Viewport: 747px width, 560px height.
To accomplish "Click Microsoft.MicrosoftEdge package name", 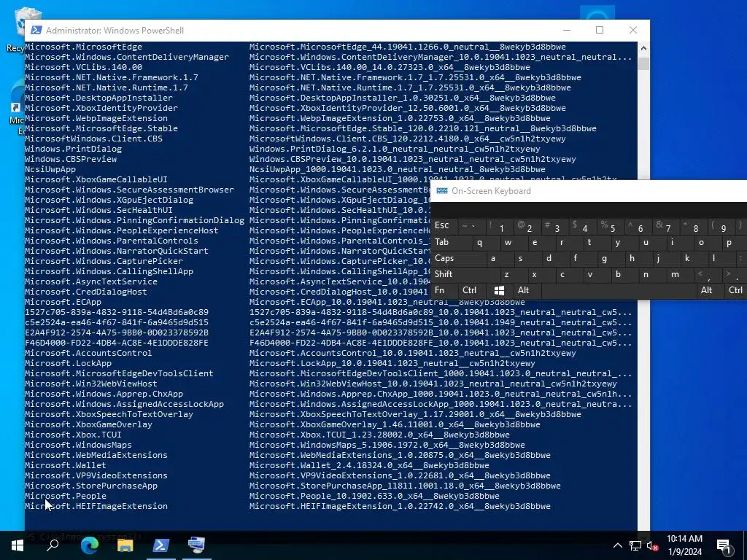I will point(83,47).
